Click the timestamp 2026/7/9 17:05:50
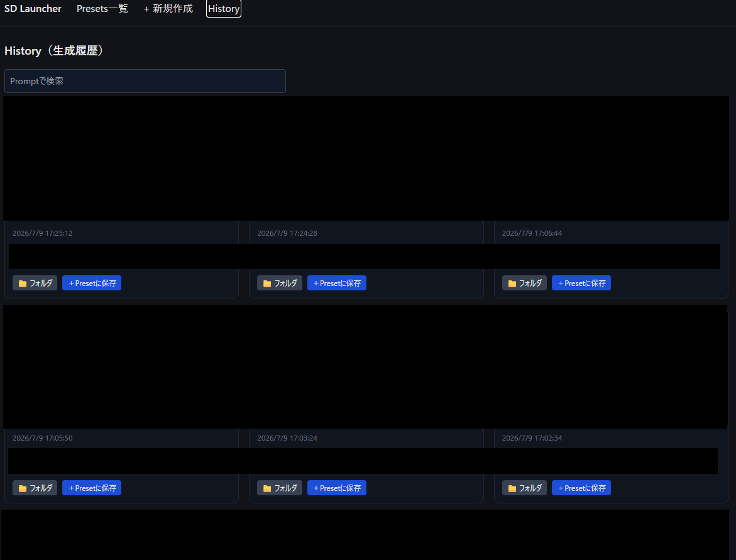The width and height of the screenshot is (736, 560). point(42,438)
